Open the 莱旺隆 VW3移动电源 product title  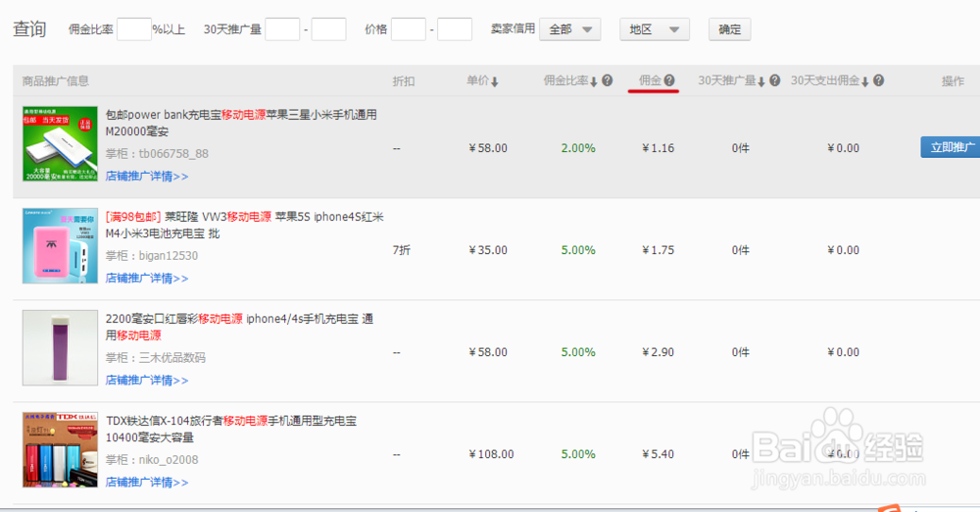244,226
